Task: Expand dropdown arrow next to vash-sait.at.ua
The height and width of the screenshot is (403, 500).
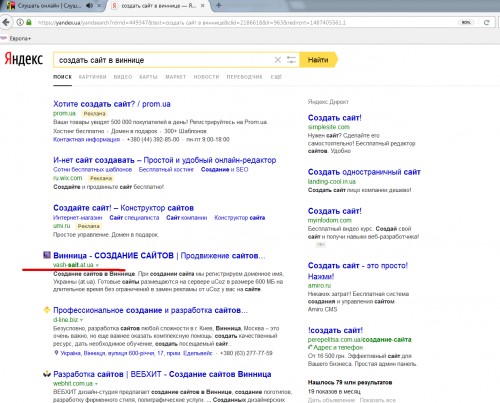Action: tap(97, 265)
